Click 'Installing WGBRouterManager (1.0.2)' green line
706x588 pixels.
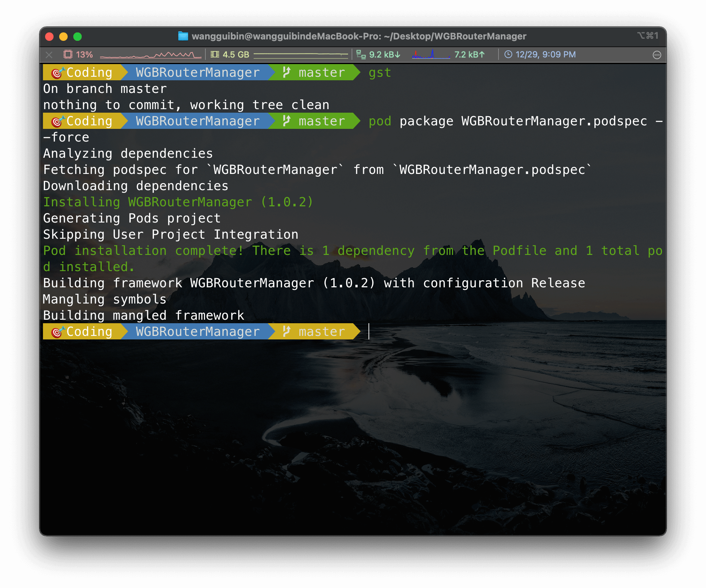click(x=178, y=202)
